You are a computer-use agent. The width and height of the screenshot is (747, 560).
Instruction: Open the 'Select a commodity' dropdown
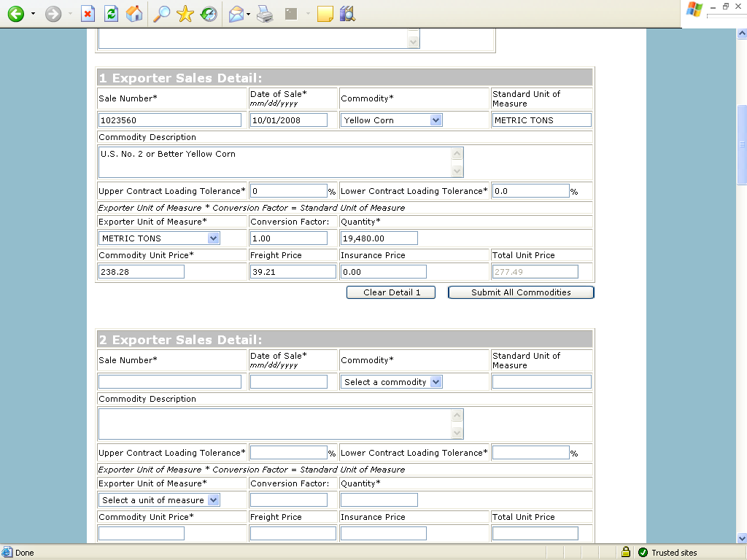pos(436,382)
